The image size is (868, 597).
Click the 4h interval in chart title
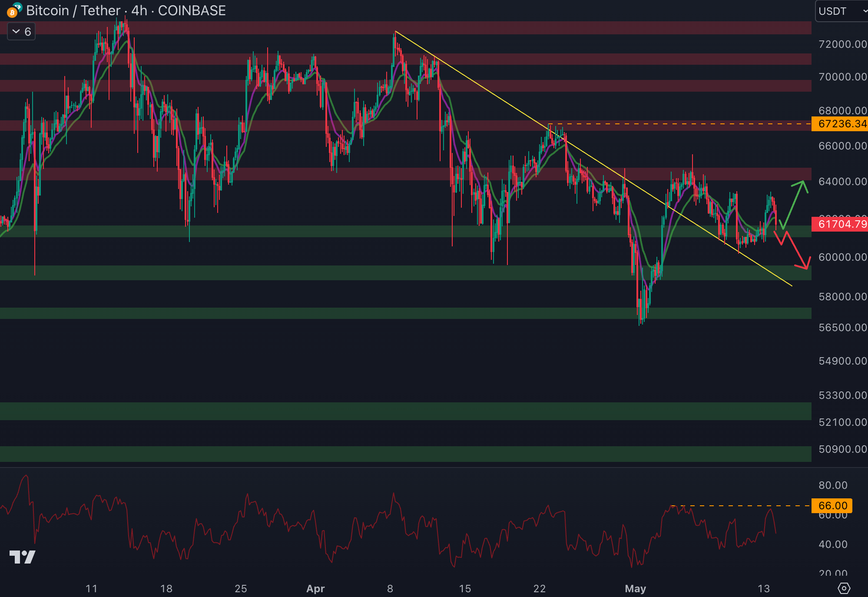(139, 10)
